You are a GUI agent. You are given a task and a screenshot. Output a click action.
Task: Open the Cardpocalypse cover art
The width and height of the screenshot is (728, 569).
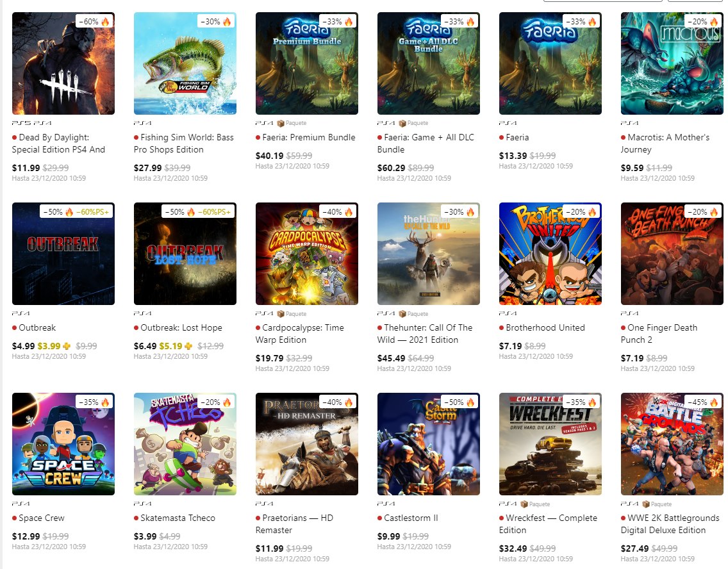coord(306,254)
